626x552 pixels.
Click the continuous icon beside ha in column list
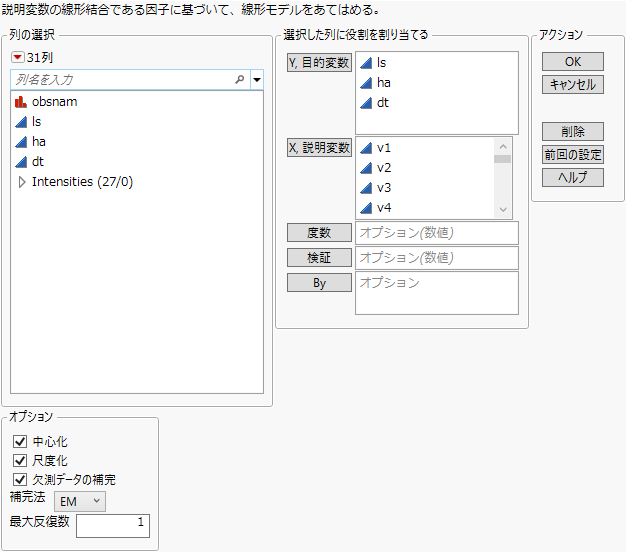tap(21, 142)
